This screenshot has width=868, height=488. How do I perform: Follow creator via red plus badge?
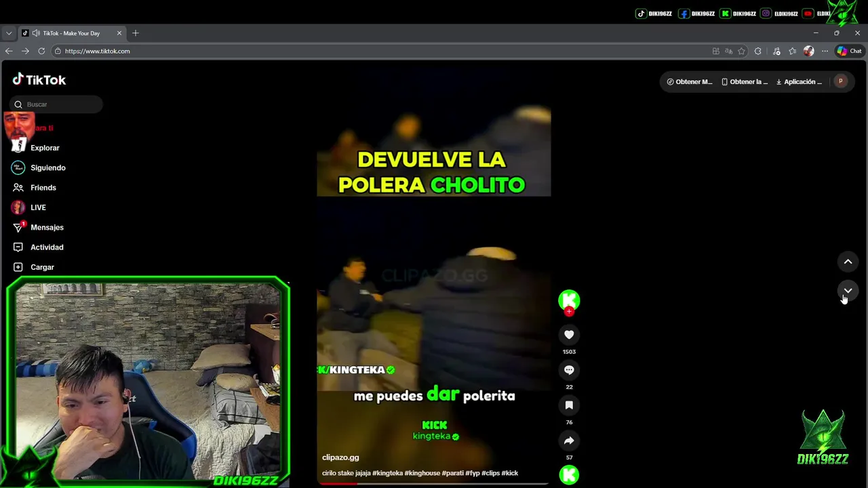569,311
